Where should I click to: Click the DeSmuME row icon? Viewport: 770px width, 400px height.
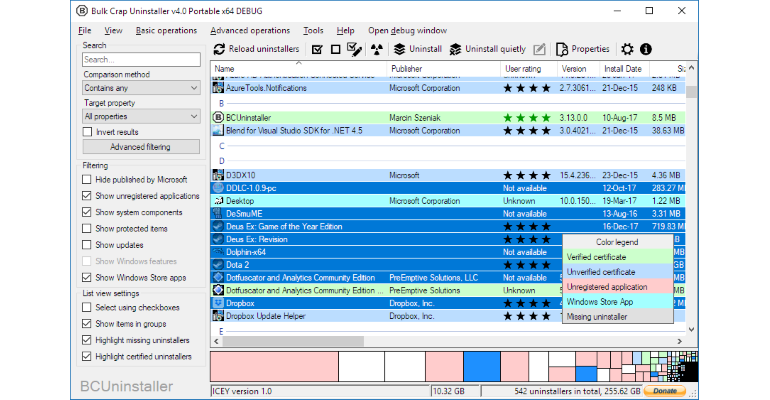pos(218,213)
